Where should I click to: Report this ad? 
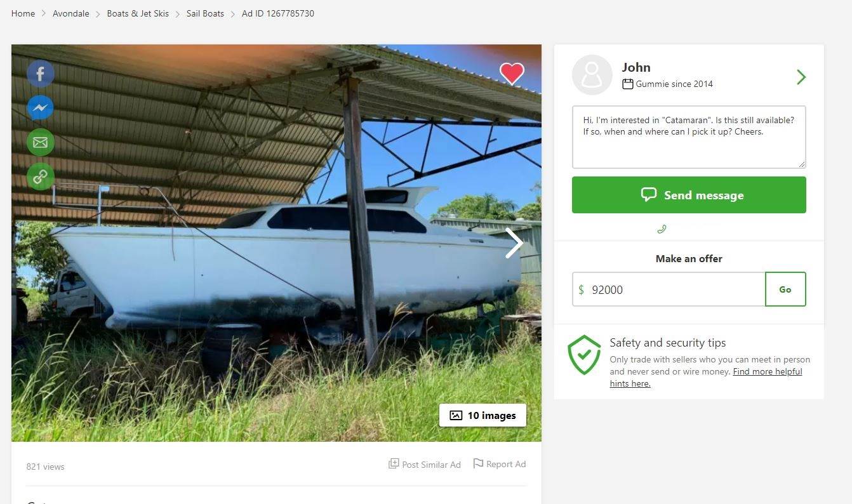click(x=500, y=464)
